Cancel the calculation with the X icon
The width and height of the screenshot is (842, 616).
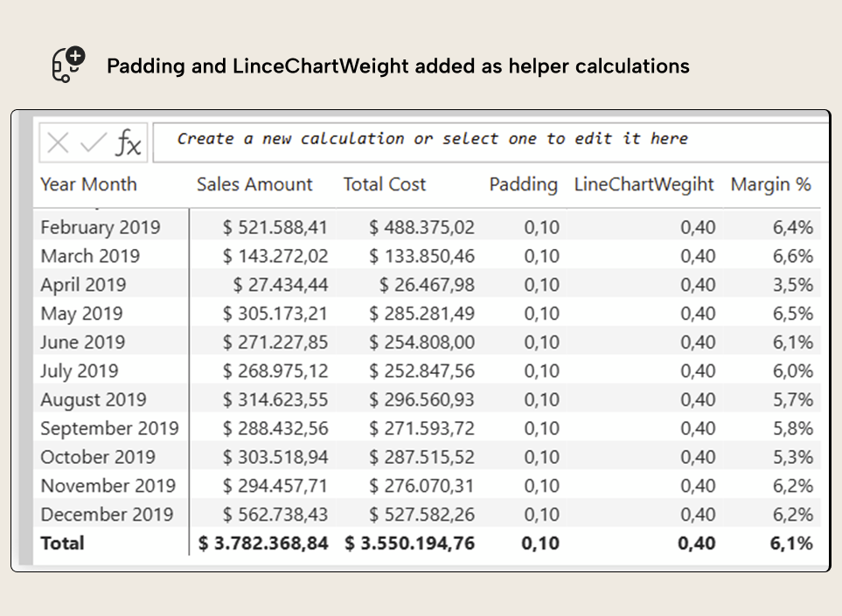(x=57, y=140)
